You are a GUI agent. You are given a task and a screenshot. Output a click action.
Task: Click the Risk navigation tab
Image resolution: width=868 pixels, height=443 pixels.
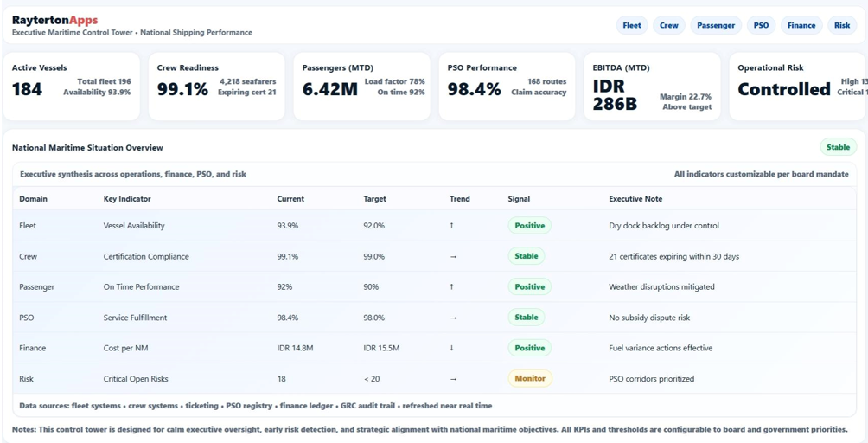842,25
